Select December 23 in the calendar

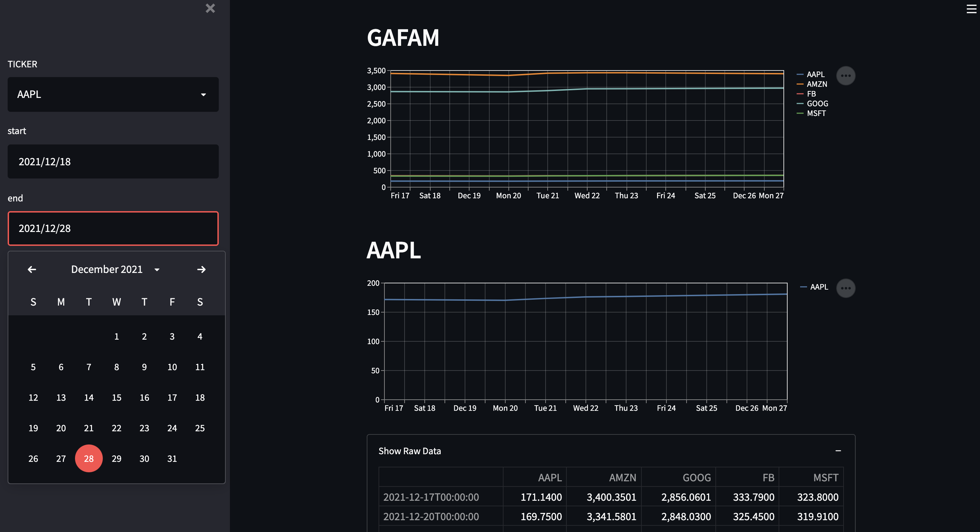point(144,428)
